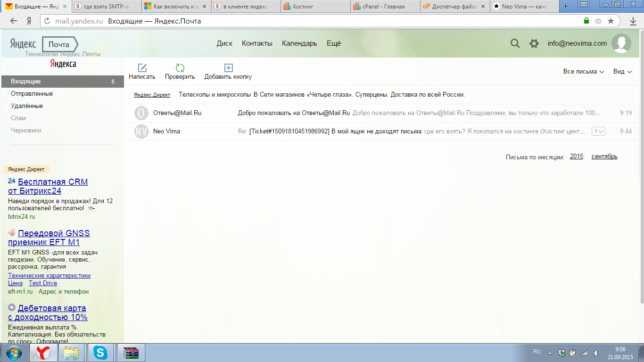The width and height of the screenshot is (644, 362).
Task: Open the Отправленные folder
Action: [x=32, y=94]
